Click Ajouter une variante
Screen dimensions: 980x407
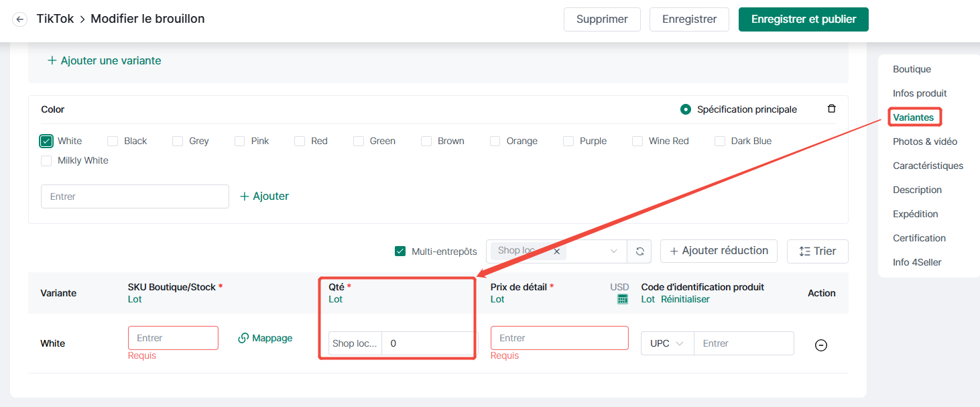pos(104,60)
